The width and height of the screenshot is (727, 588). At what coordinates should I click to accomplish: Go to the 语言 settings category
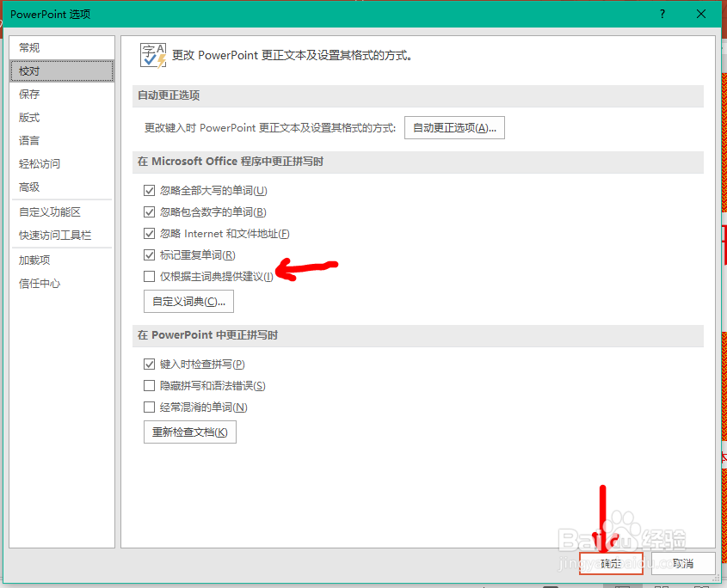click(62, 140)
